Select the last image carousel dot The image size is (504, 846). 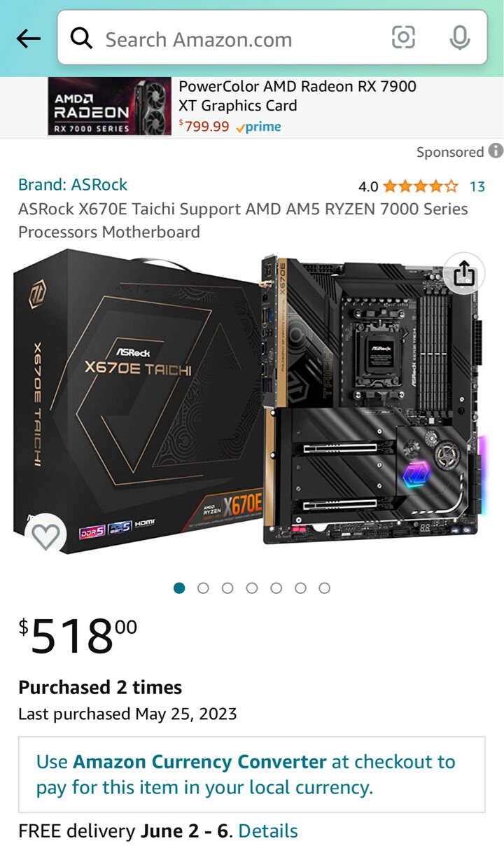tap(324, 588)
